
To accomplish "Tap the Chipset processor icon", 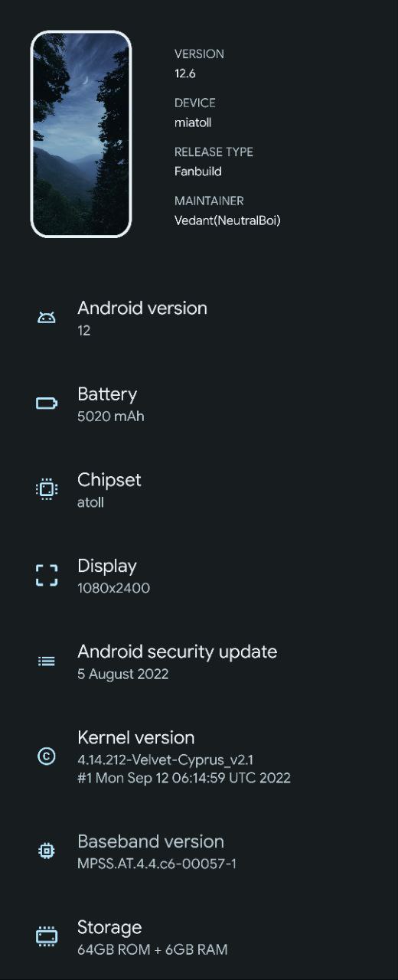I will click(47, 488).
